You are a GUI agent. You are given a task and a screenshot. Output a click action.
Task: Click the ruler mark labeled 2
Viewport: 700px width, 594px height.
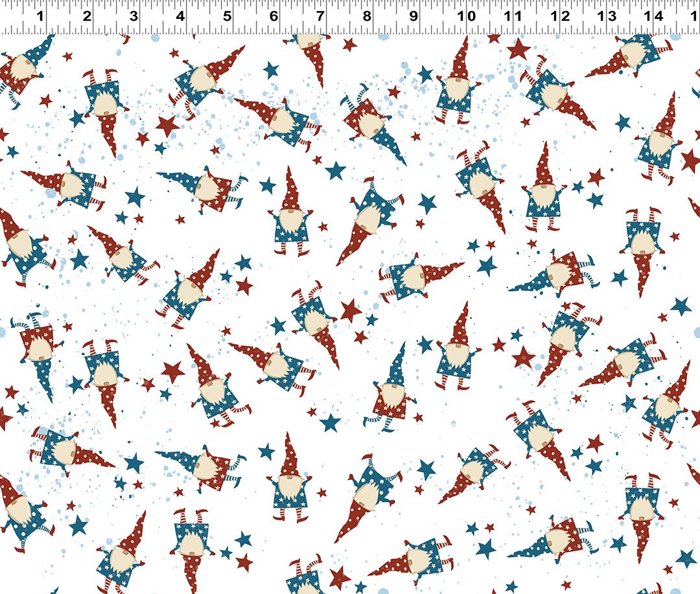[87, 16]
